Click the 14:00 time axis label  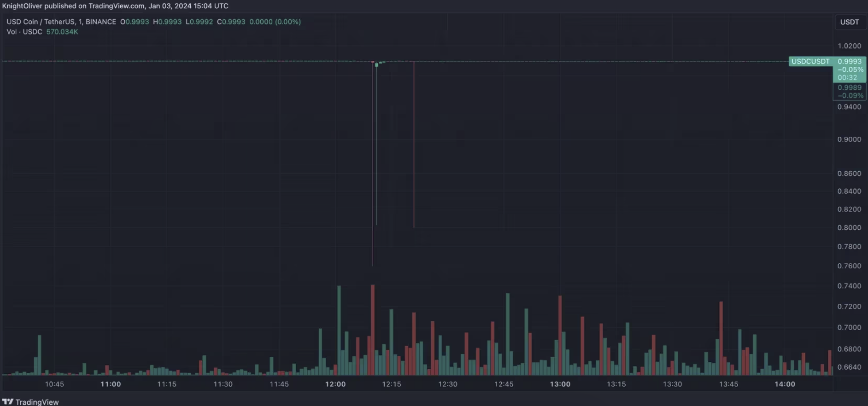tap(785, 384)
